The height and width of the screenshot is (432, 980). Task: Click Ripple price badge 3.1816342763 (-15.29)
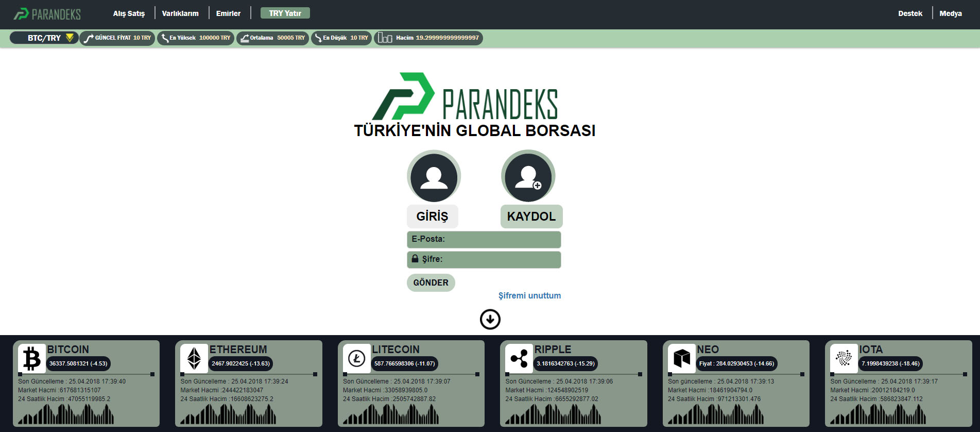point(565,363)
